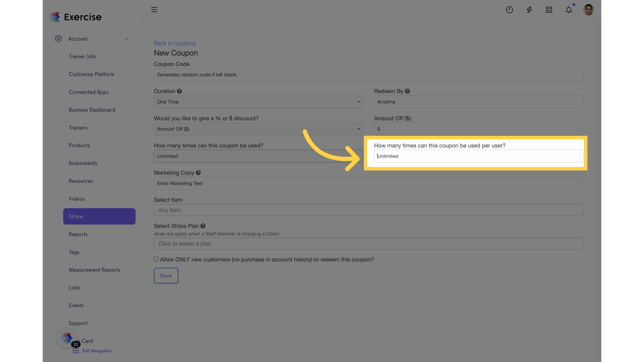Click the Edit Navigation link

click(97, 351)
